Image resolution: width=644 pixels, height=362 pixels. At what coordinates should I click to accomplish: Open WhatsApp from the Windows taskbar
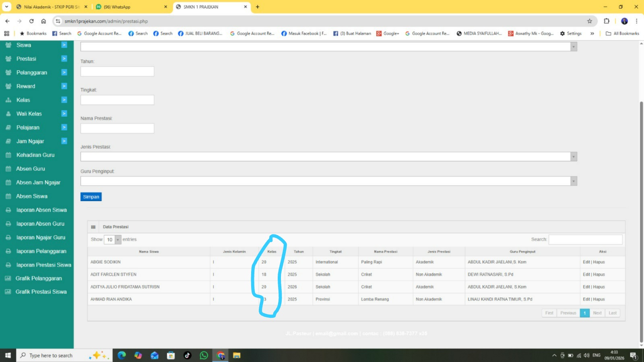click(x=204, y=355)
